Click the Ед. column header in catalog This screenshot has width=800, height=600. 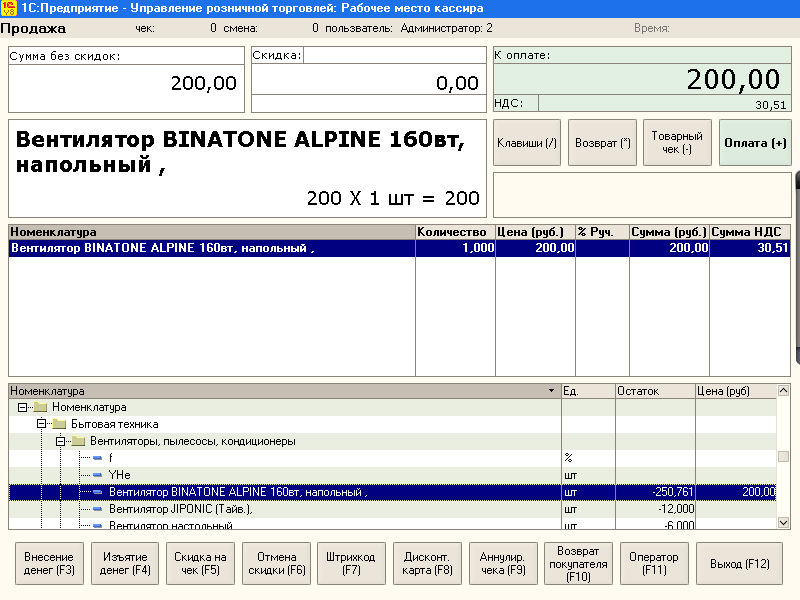tap(588, 391)
